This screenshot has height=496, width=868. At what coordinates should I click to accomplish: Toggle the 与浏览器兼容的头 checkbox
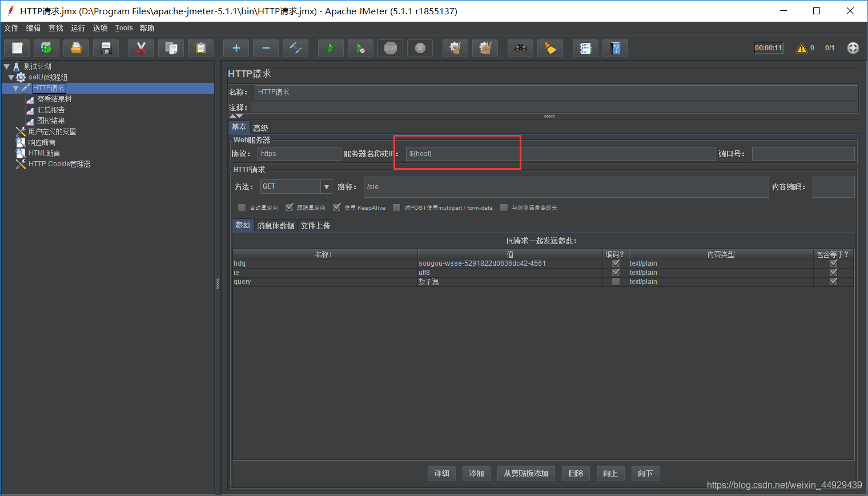point(504,207)
